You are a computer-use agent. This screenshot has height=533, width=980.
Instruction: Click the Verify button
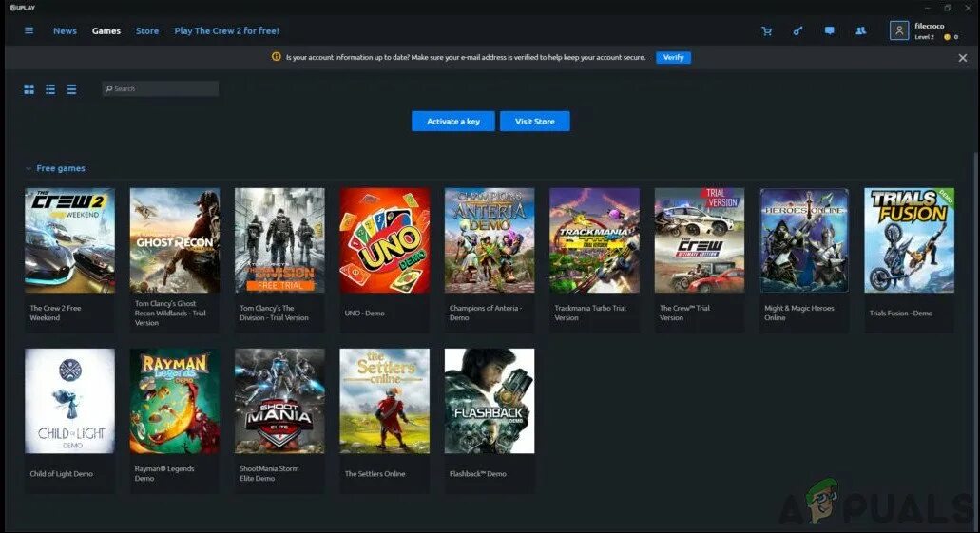click(673, 58)
